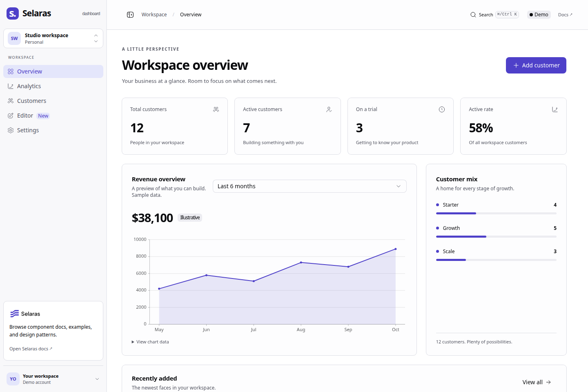
Task: Open the Studio workspace switcher chevrons
Action: point(96,38)
